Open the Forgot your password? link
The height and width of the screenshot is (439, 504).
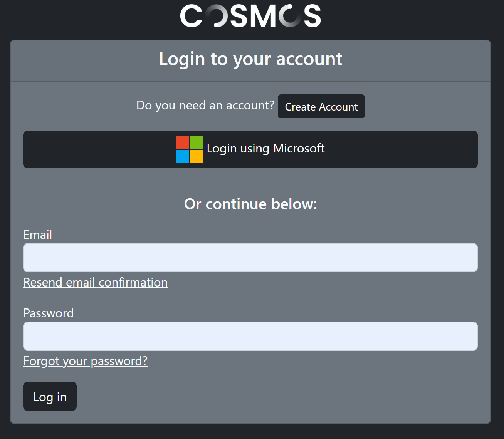[x=86, y=361]
